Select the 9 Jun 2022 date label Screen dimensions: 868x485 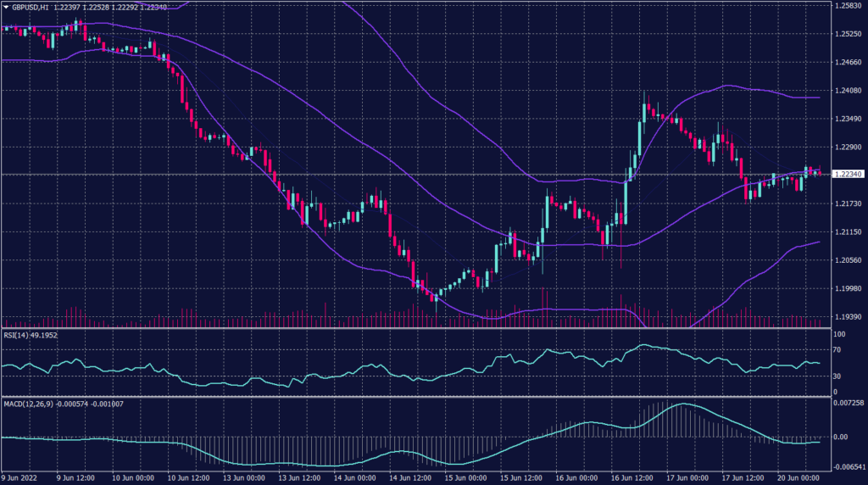21,477
